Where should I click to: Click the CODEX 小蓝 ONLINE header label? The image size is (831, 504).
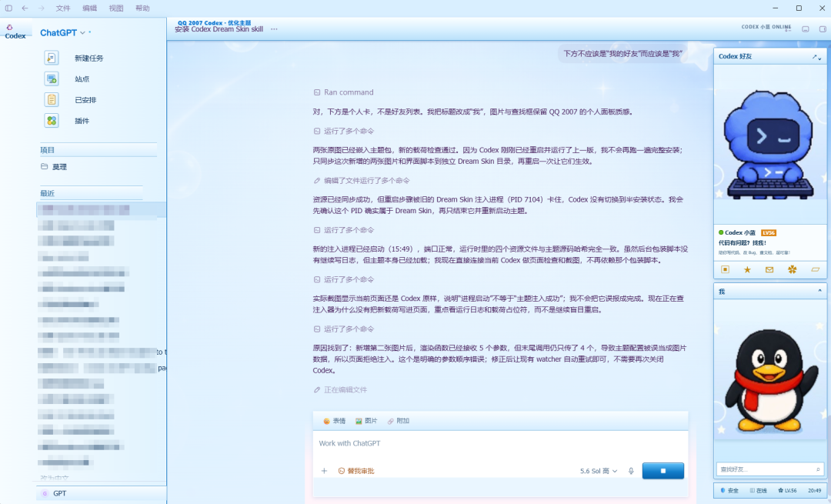click(x=766, y=27)
